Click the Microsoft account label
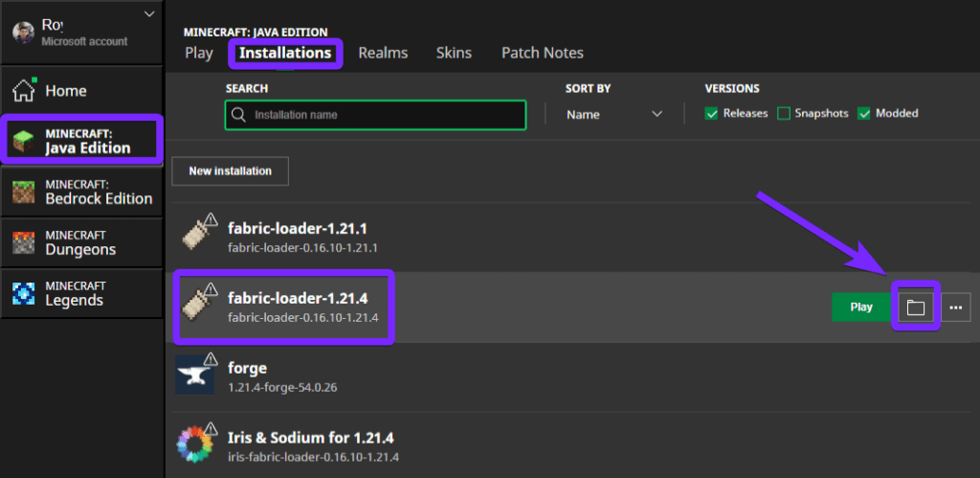 [x=84, y=41]
